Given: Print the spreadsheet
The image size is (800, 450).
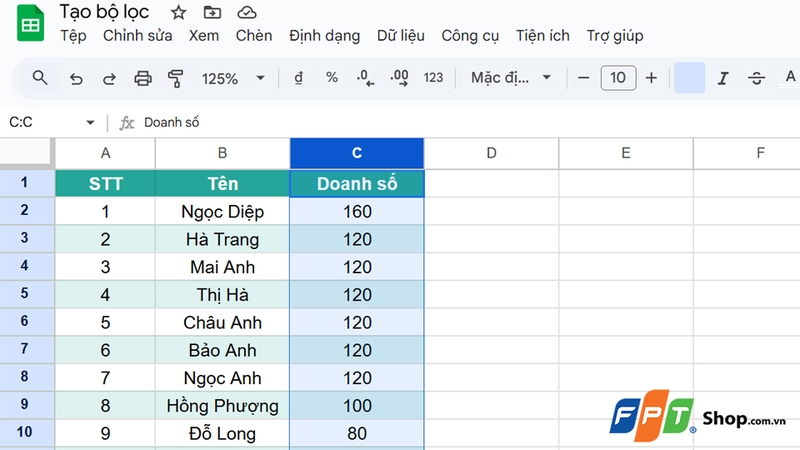Looking at the screenshot, I should pos(143,79).
